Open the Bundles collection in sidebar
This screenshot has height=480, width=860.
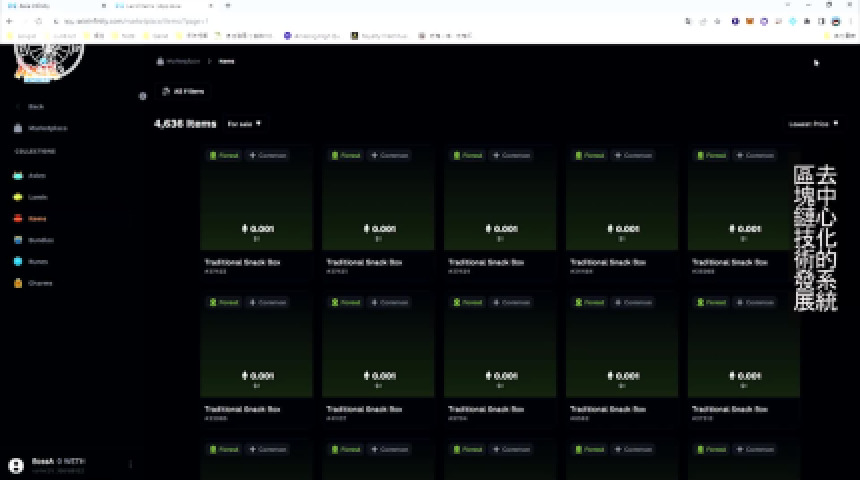(x=40, y=240)
